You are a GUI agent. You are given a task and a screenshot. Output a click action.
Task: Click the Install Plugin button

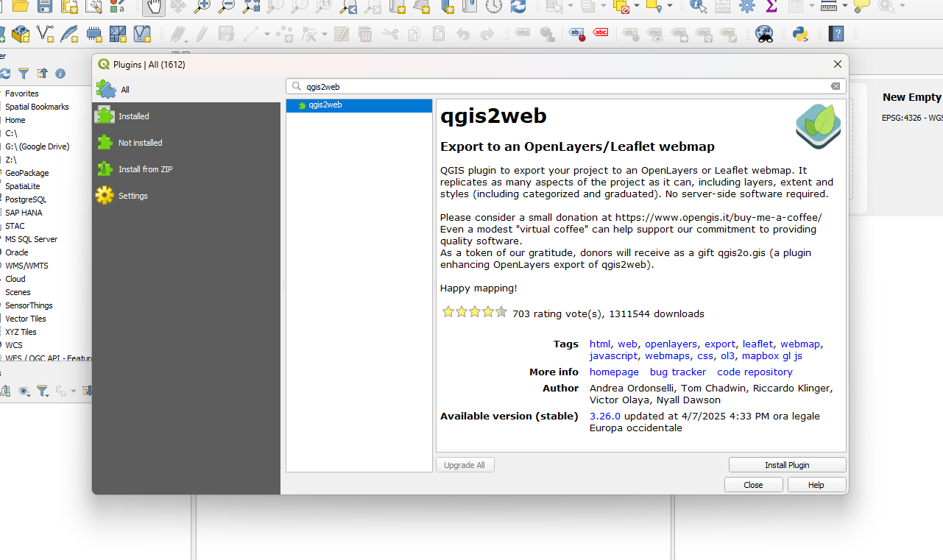tap(787, 465)
